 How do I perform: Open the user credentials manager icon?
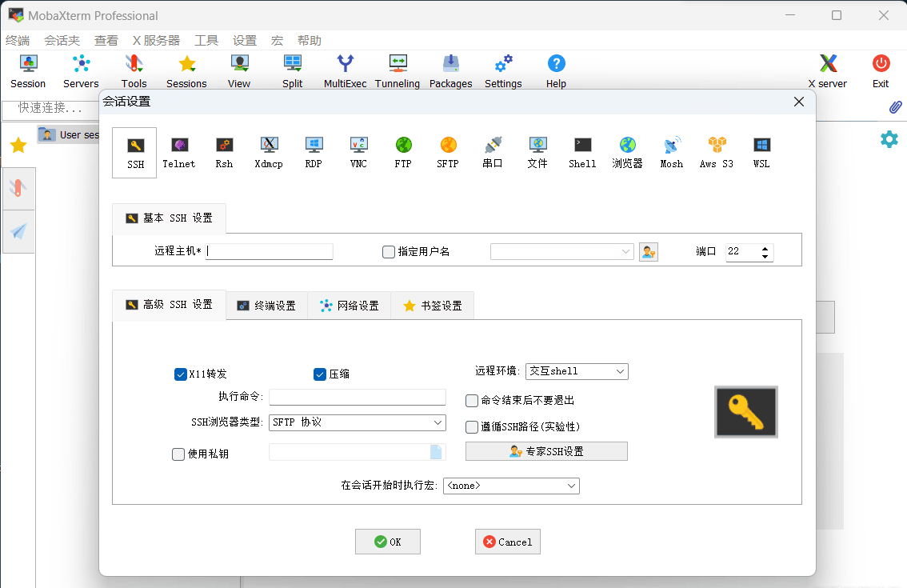[649, 252]
